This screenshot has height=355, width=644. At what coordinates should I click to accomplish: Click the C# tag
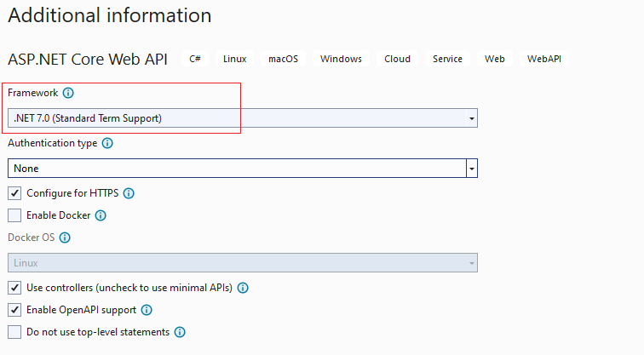(195, 59)
